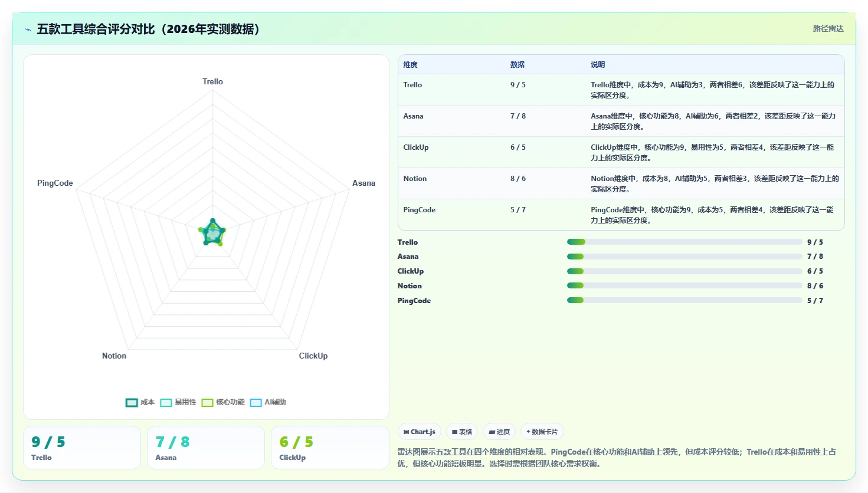Click the 6 / 5 value beside ClickUp progress bar
868x493 pixels.
pos(815,271)
